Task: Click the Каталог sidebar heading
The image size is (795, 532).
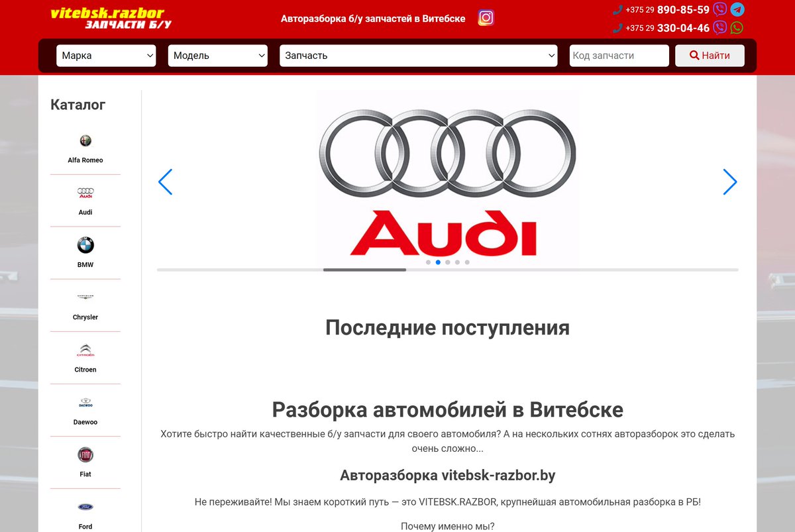Action: (78, 105)
